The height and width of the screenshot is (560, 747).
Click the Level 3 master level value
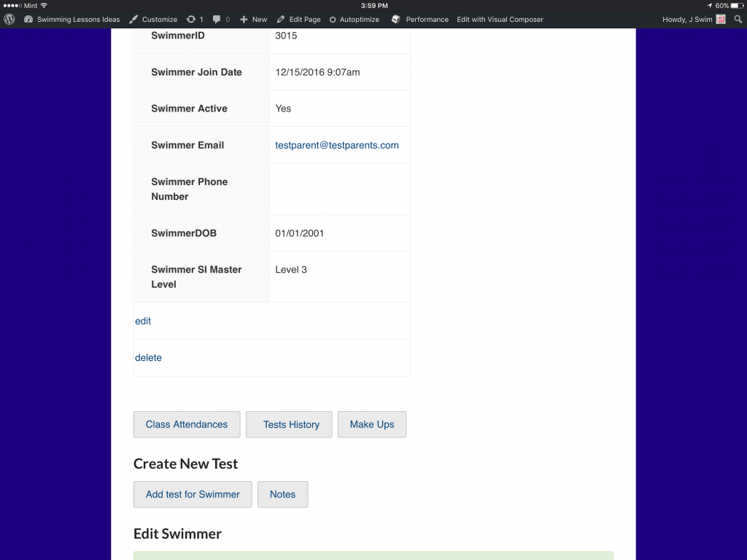[291, 270]
